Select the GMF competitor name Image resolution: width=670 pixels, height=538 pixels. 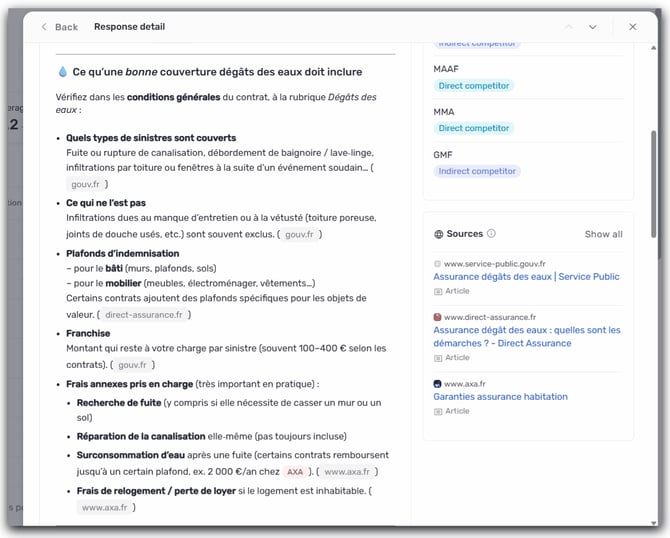pos(443,155)
